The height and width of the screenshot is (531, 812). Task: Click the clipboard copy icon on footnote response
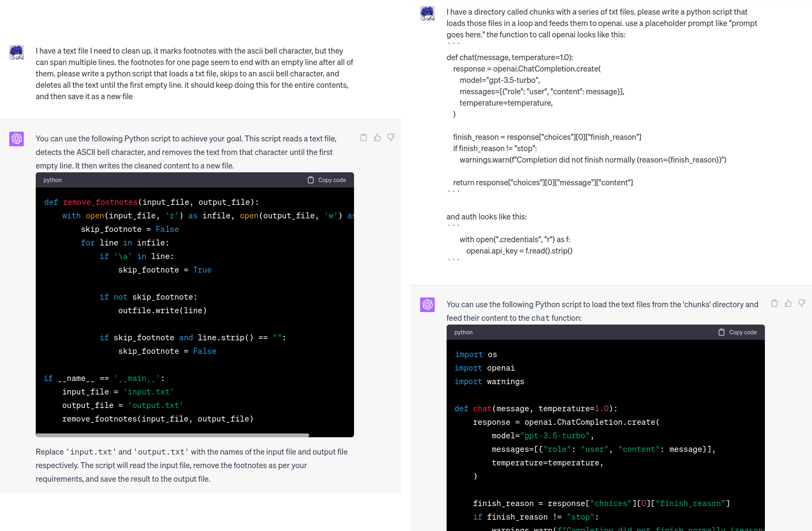(x=363, y=137)
